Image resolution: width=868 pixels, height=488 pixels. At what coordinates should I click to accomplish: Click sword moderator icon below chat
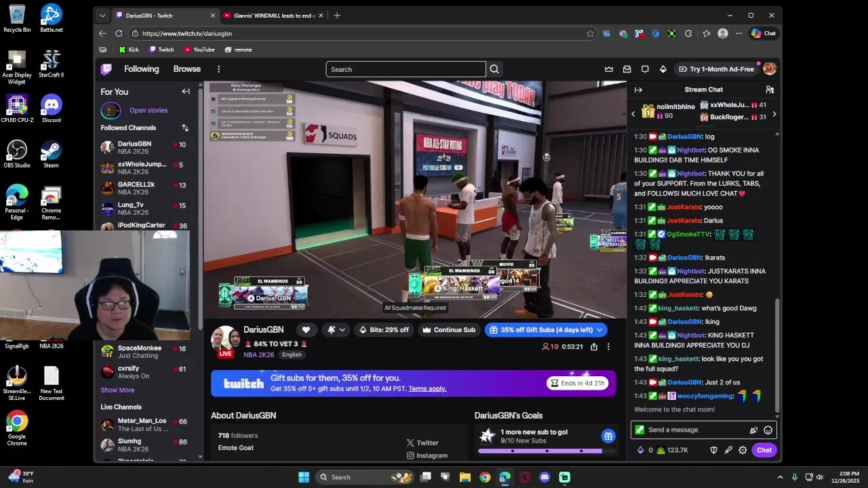(x=728, y=450)
